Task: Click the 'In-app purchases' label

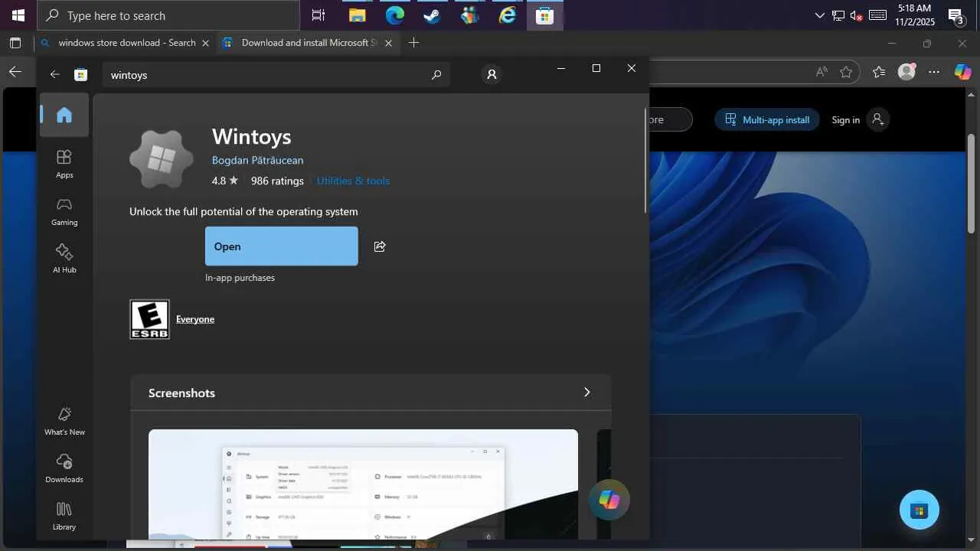Action: click(x=240, y=278)
